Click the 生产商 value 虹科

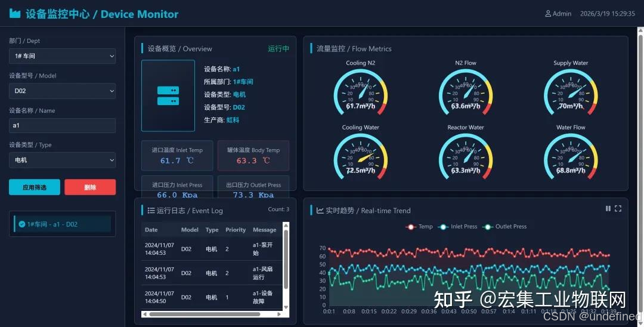click(x=233, y=120)
